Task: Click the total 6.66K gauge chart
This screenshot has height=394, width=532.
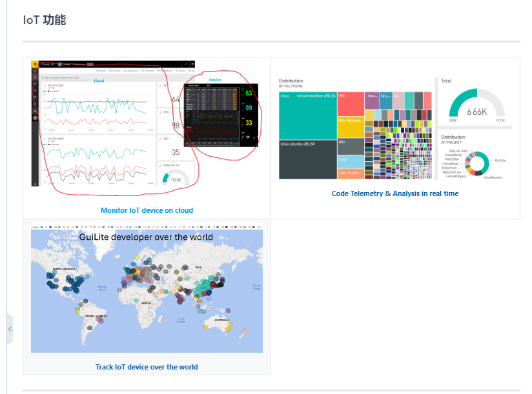Action: pos(476,106)
